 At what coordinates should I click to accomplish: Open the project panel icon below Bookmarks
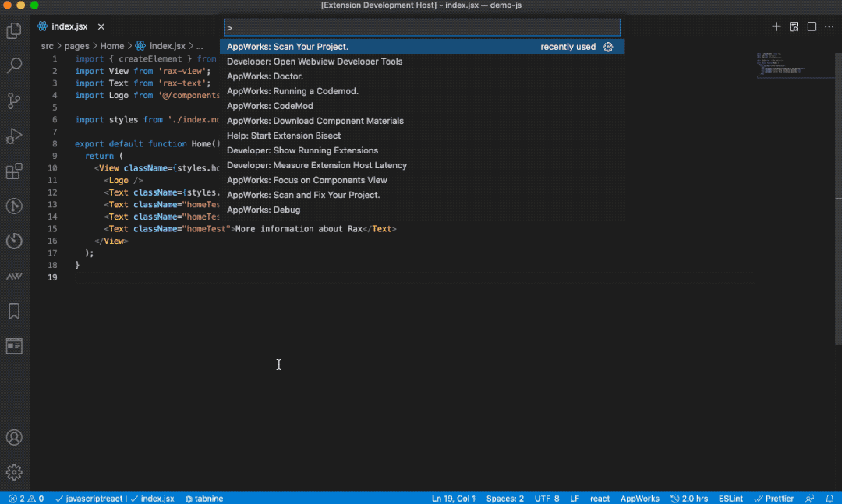[15, 346]
